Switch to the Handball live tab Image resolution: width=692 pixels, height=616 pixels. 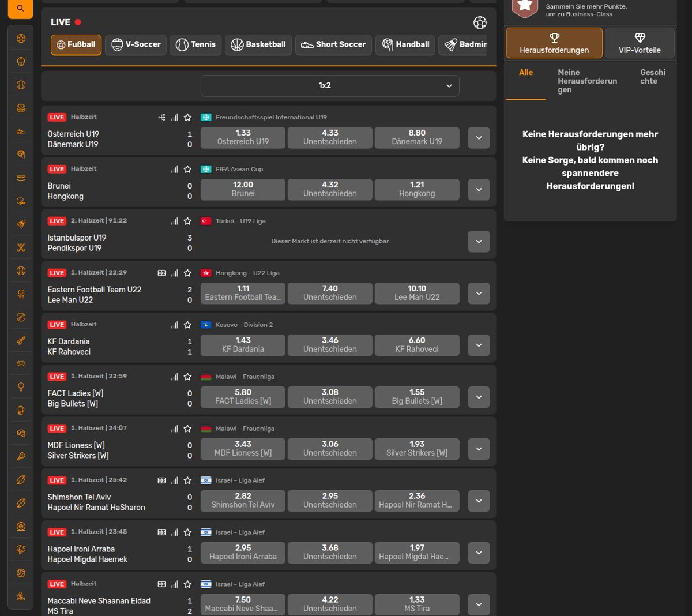tap(405, 45)
